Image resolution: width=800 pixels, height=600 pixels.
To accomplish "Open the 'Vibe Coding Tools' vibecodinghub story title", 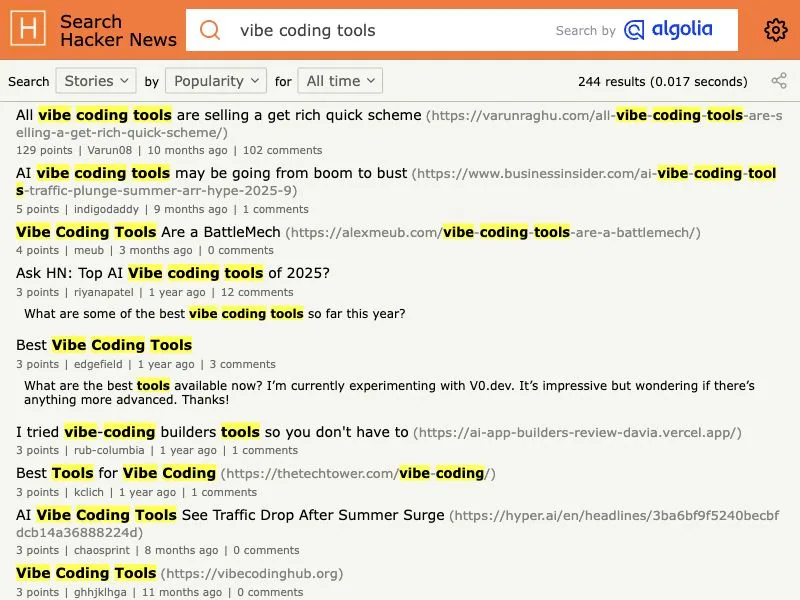I will (86, 573).
